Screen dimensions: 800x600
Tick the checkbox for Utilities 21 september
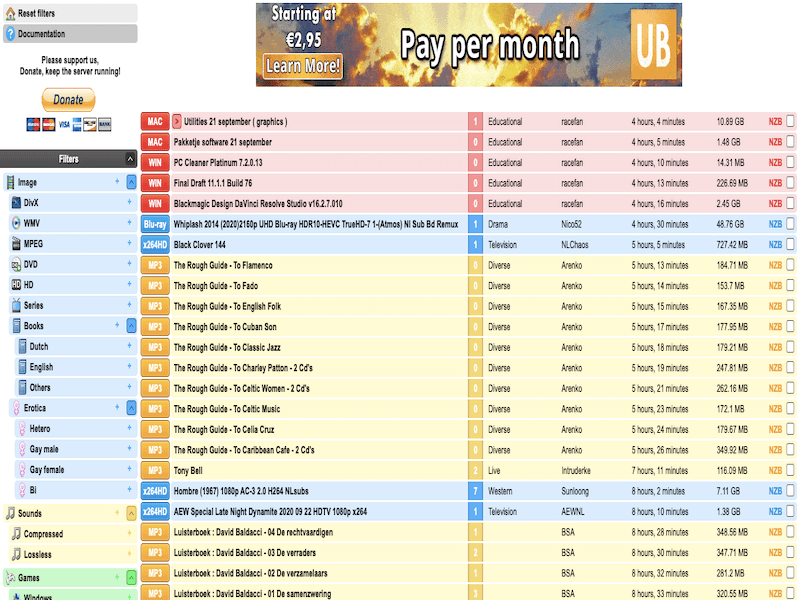[790, 122]
